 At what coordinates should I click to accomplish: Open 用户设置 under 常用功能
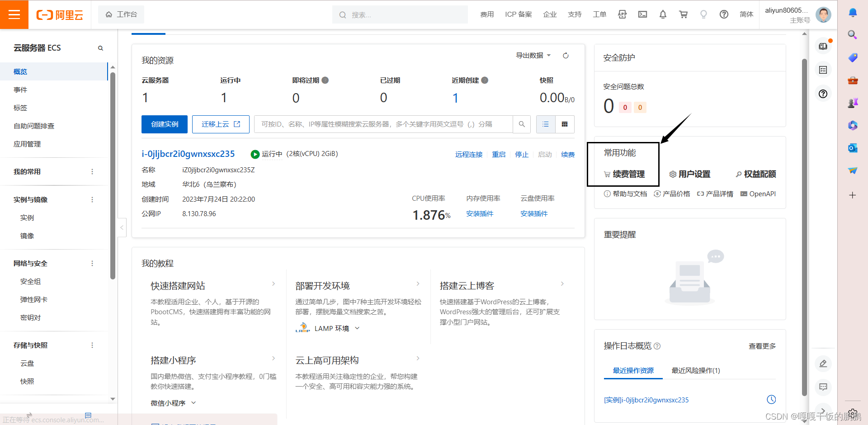690,174
